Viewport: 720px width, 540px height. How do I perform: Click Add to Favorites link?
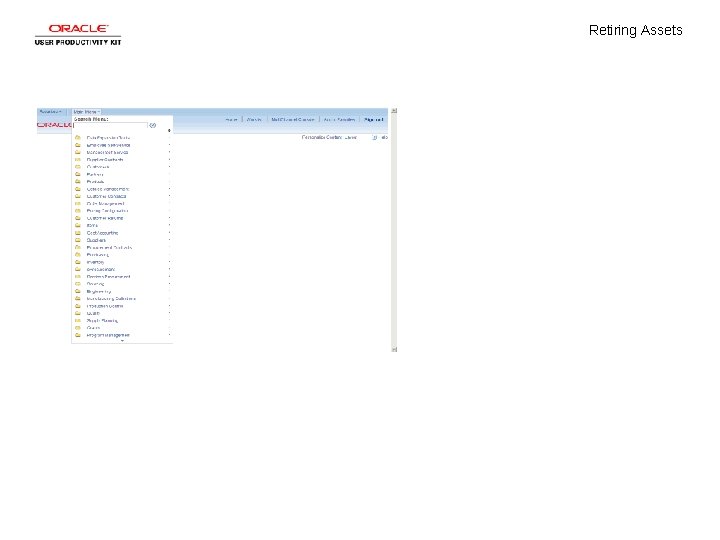pos(339,120)
